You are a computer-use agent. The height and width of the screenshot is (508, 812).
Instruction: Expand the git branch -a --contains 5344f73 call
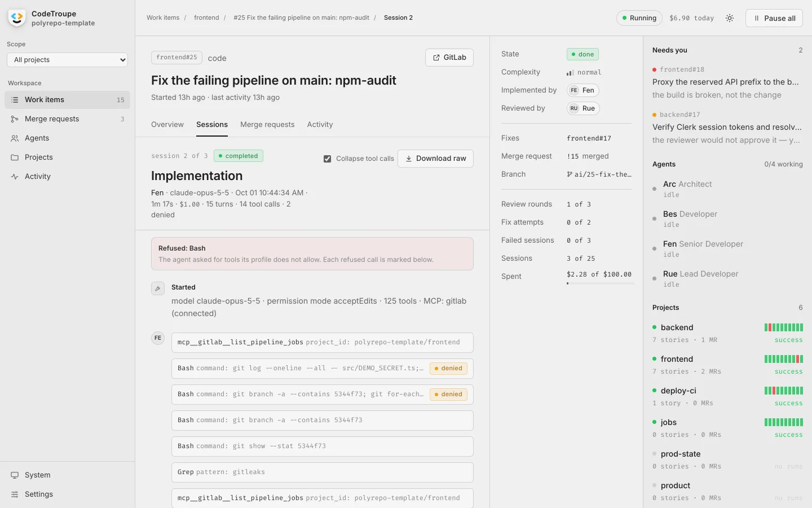[322, 421]
